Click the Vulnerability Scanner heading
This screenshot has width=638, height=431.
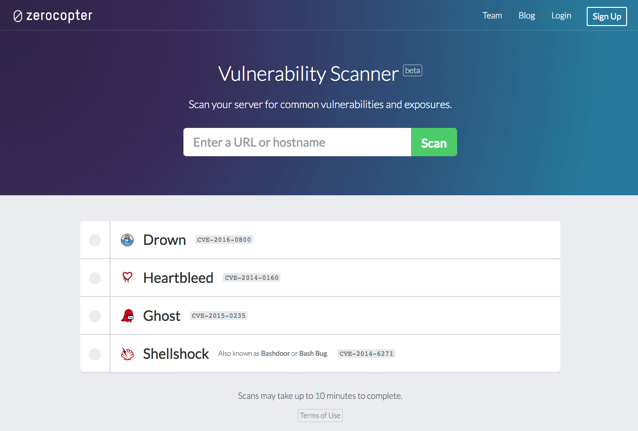[308, 74]
